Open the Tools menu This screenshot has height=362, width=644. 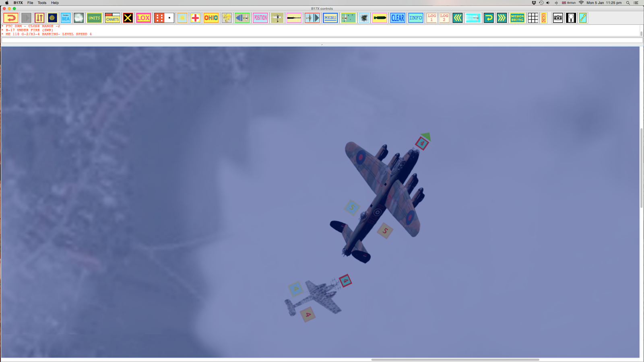click(42, 3)
